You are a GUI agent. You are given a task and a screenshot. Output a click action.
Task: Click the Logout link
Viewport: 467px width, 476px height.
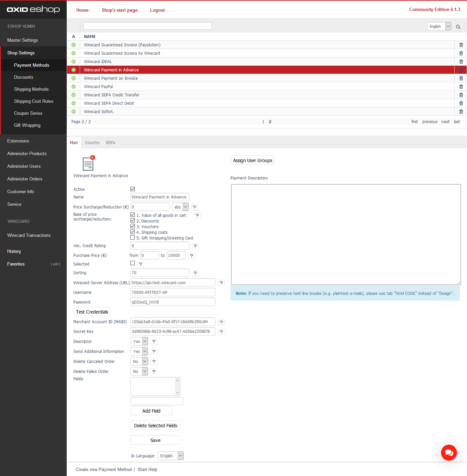[x=157, y=10]
